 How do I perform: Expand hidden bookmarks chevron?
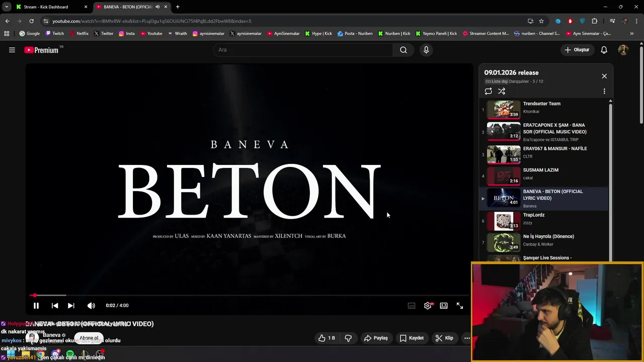click(632, 34)
